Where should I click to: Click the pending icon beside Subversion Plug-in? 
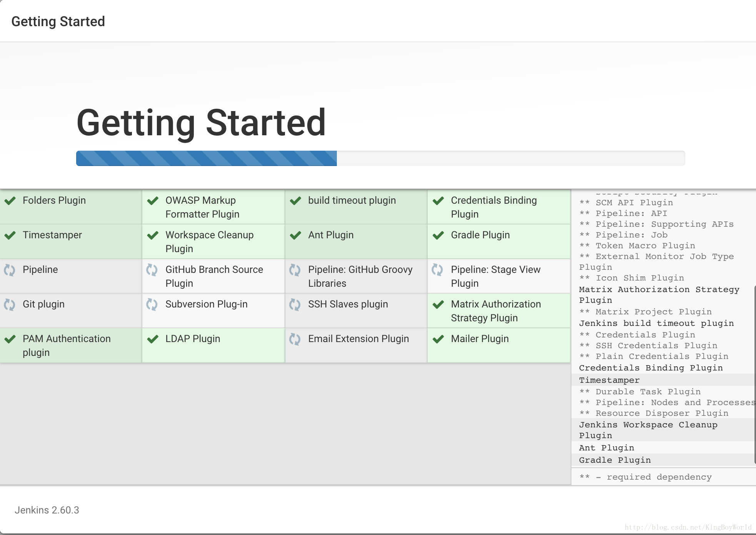tap(152, 304)
